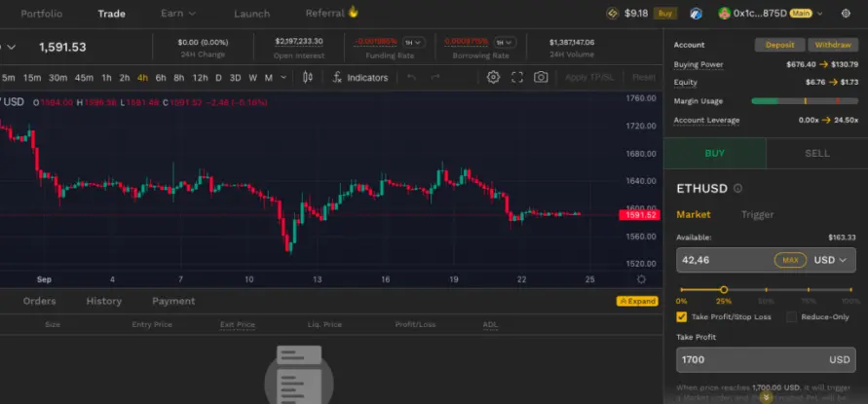Viewport: 868px width, 404px height.
Task: Click Apply TP/SL in chart toolbar
Action: [589, 78]
